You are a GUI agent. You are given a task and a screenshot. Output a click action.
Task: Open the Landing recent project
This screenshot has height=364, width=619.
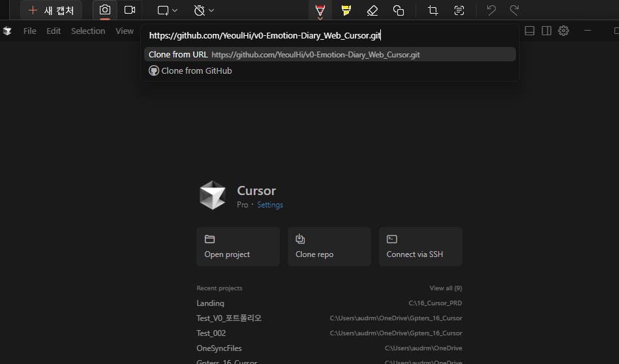click(329, 303)
